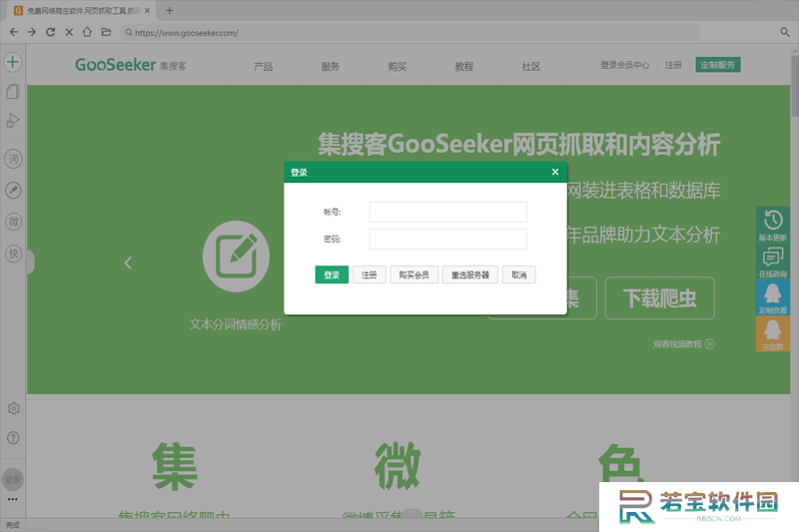799x532 pixels.
Task: Open the 词 word tool icon
Action: [13, 159]
